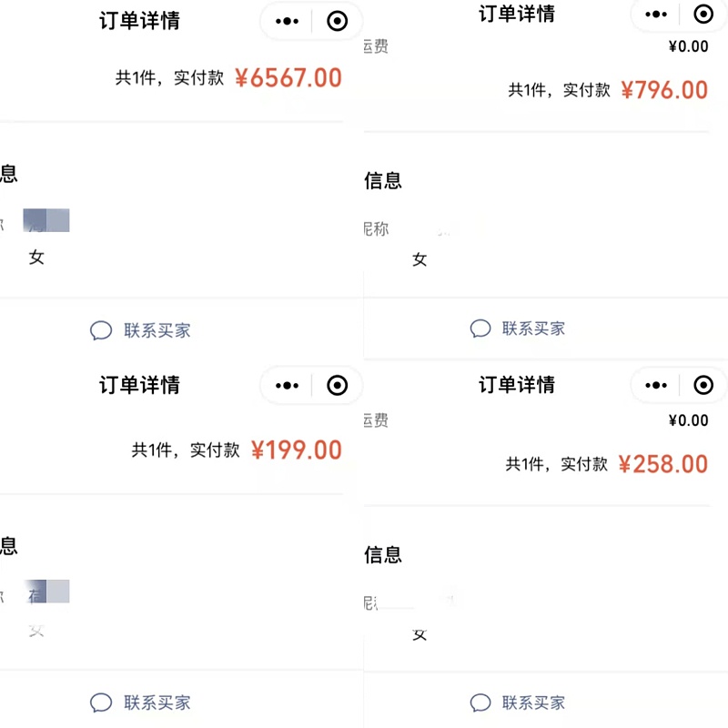Open the more options menu on ¥796.00 order
Image resolution: width=728 pixels, height=728 pixels.
coord(655,15)
